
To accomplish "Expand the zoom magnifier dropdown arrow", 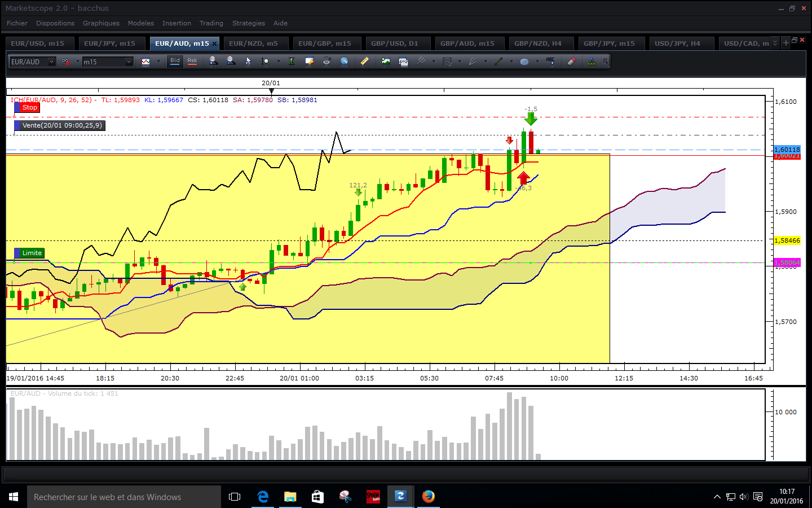I will point(279,62).
